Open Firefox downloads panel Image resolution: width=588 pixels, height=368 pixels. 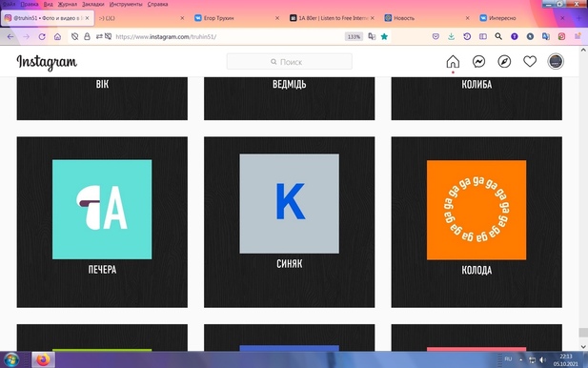coord(451,36)
